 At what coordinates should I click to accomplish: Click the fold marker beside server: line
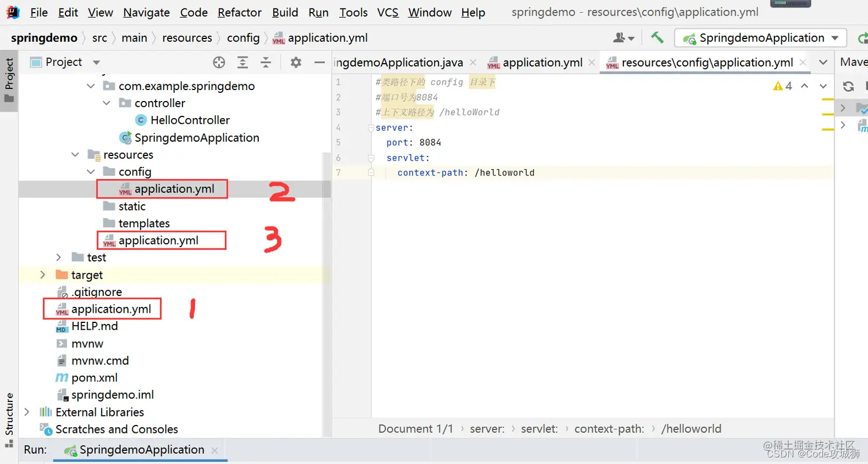click(371, 128)
